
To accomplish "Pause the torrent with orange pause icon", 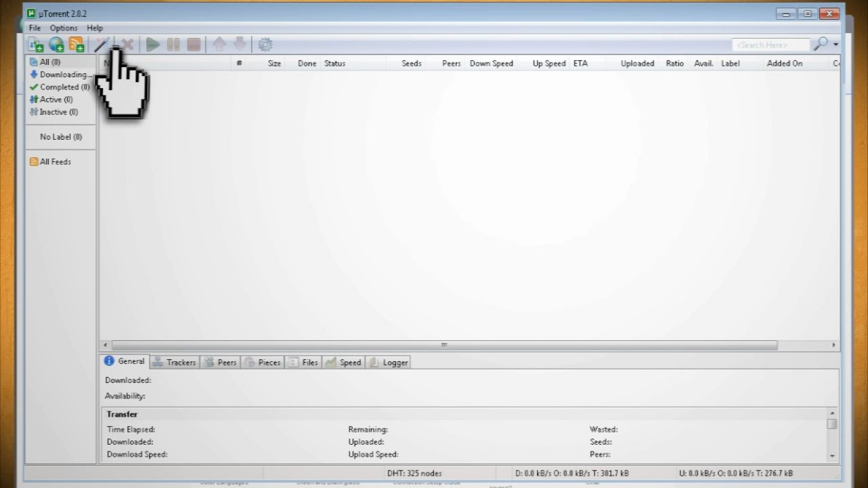I will coord(173,44).
